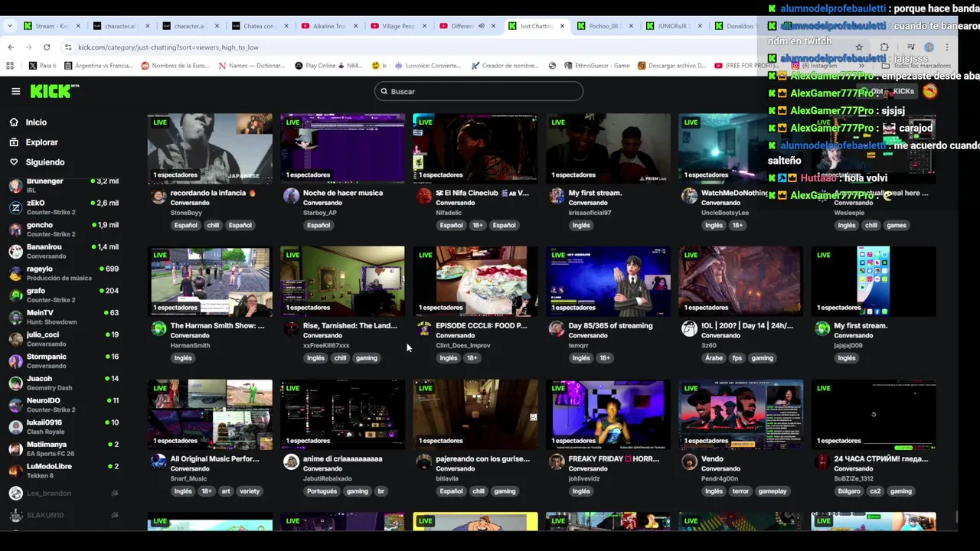Open Explorar in the sidebar
980x551 pixels.
pos(41,142)
